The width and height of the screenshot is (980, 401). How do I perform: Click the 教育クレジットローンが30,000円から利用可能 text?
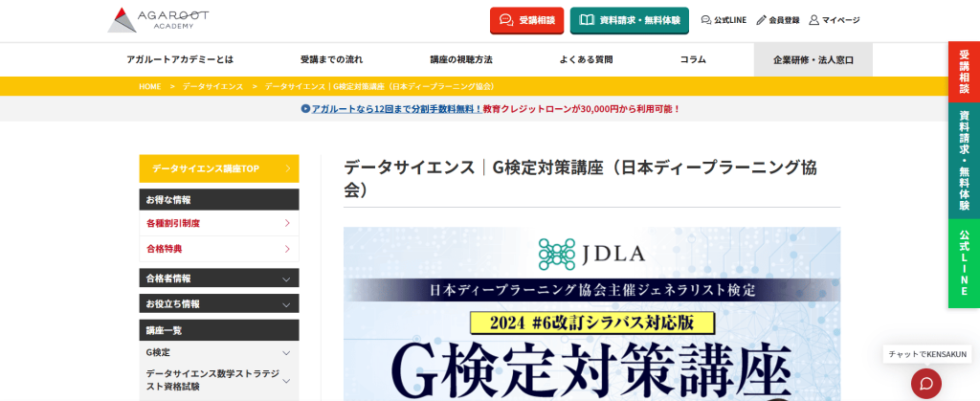[x=582, y=109]
